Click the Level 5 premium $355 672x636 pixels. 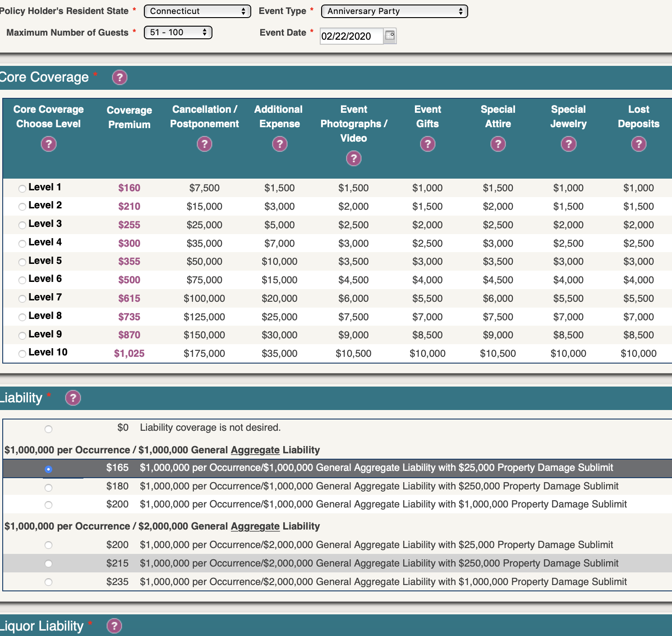(x=129, y=262)
